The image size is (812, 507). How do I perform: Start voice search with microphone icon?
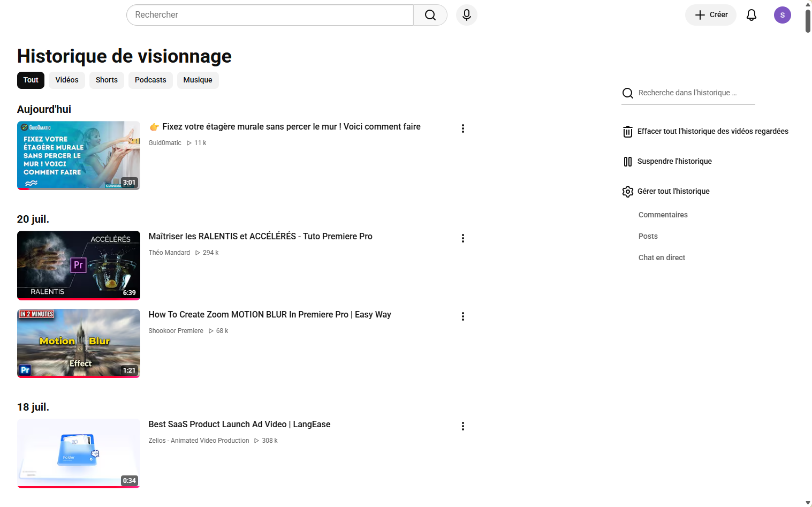click(467, 15)
